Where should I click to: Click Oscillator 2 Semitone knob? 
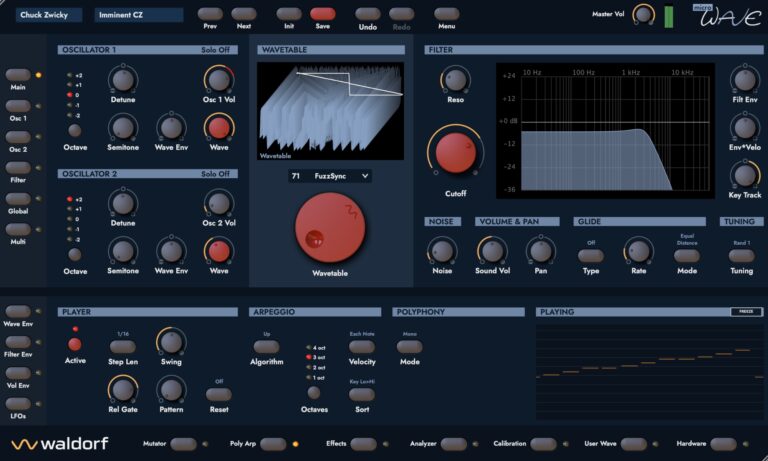123,251
